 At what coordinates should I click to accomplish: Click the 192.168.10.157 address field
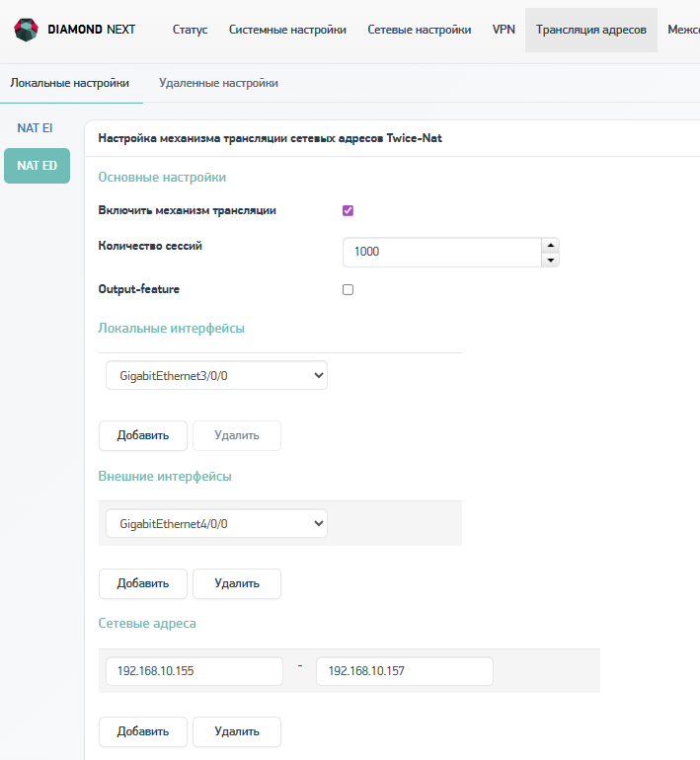405,671
